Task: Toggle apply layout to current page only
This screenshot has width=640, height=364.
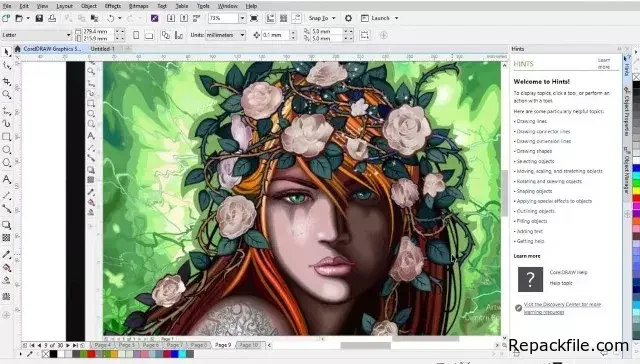Action: coord(179,35)
